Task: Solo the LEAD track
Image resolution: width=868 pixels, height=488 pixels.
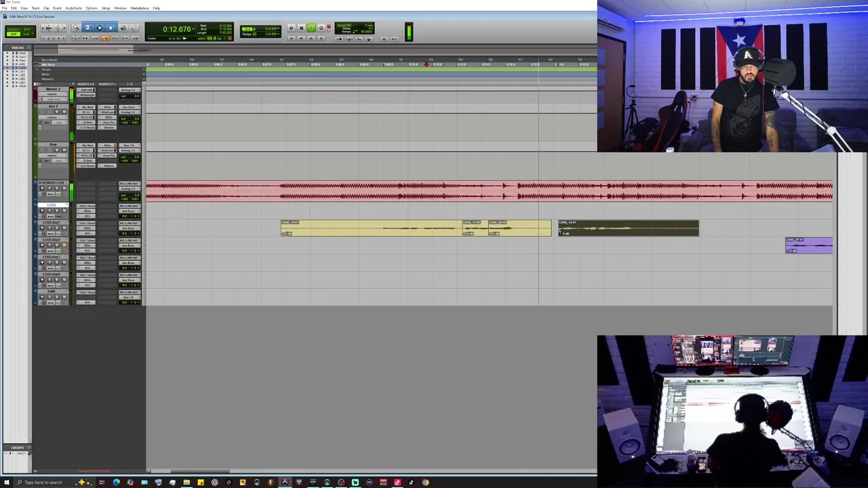Action: pyautogui.click(x=57, y=211)
